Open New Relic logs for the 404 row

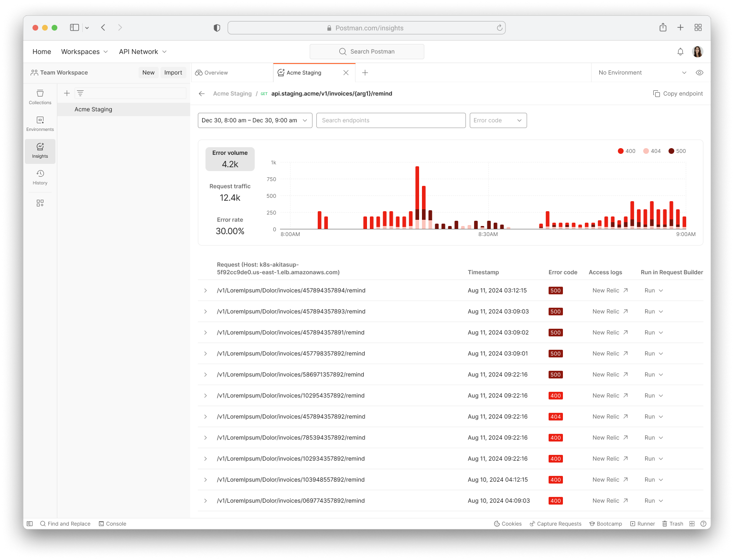pos(610,417)
